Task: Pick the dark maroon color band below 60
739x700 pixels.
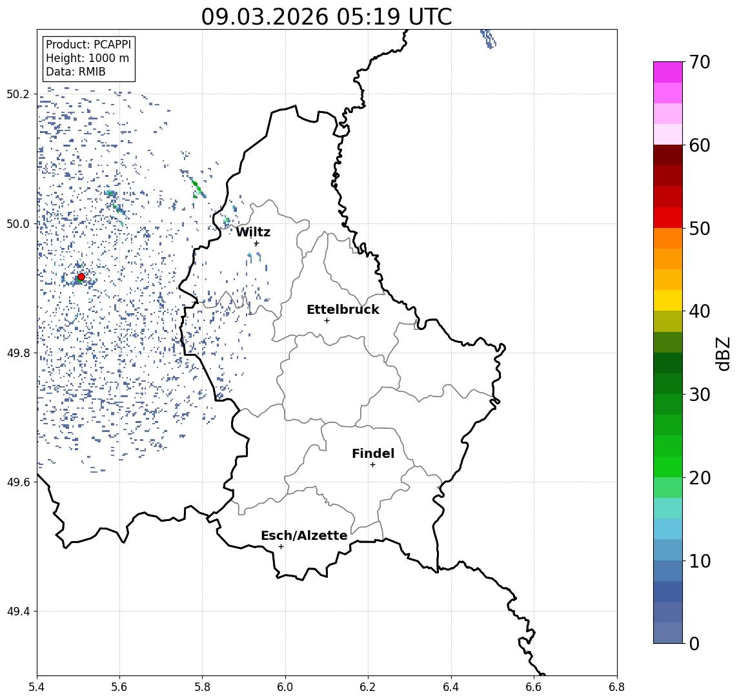Action: tap(668, 155)
